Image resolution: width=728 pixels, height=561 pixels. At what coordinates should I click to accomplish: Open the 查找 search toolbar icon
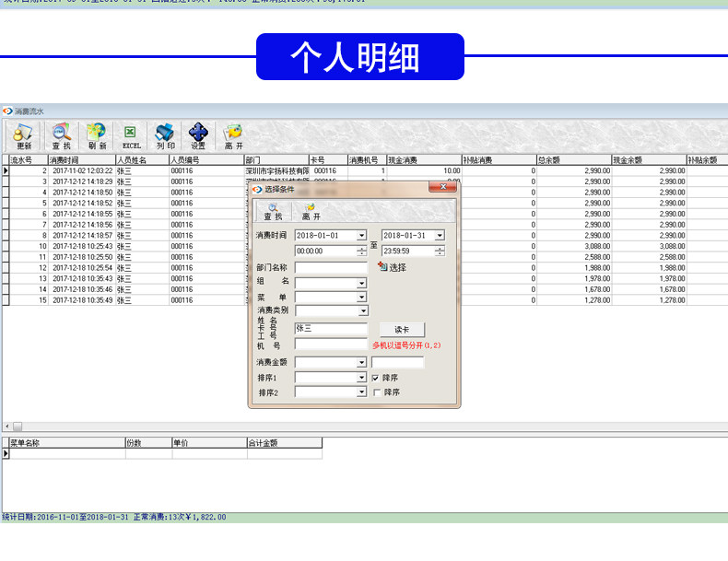tap(62, 136)
